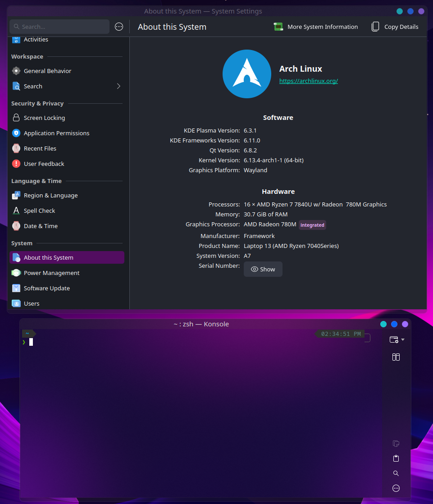Click the Users icon in sidebar

16,303
